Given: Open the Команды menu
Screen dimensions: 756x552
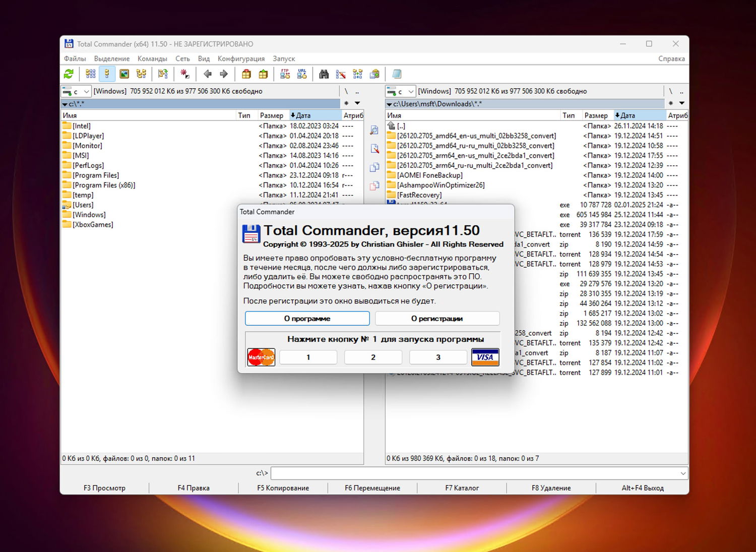Looking at the screenshot, I should tap(152, 58).
